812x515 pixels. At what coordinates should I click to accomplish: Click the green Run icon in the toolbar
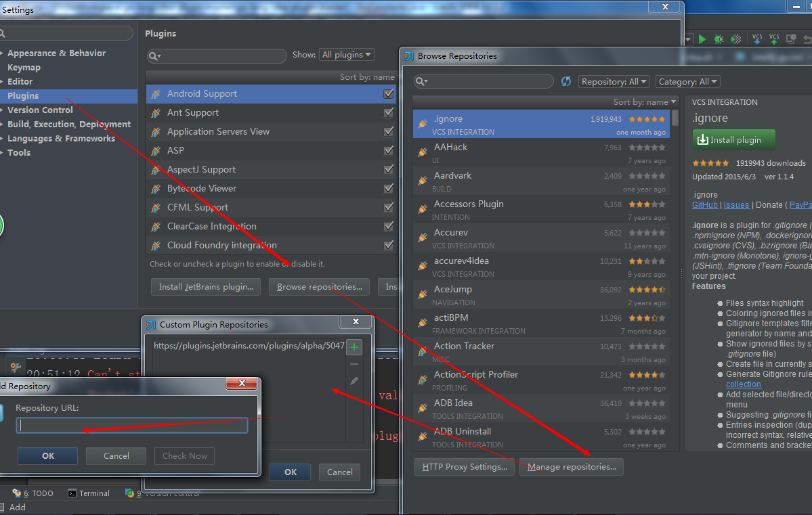[703, 39]
